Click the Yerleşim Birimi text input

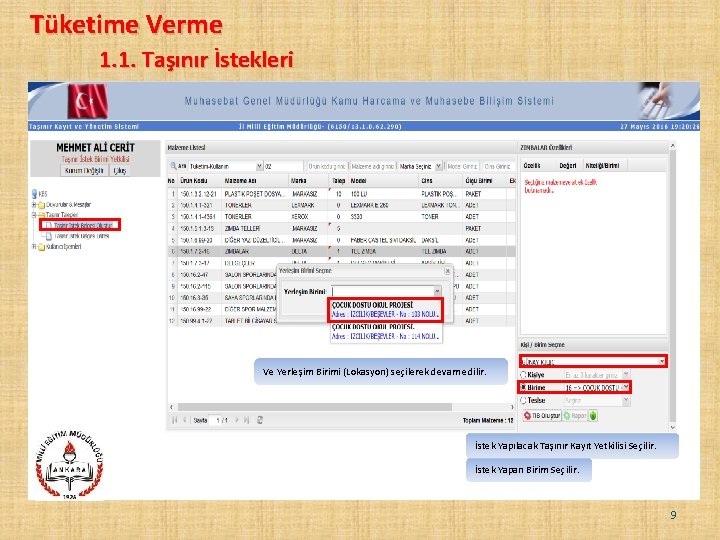pos(382,291)
